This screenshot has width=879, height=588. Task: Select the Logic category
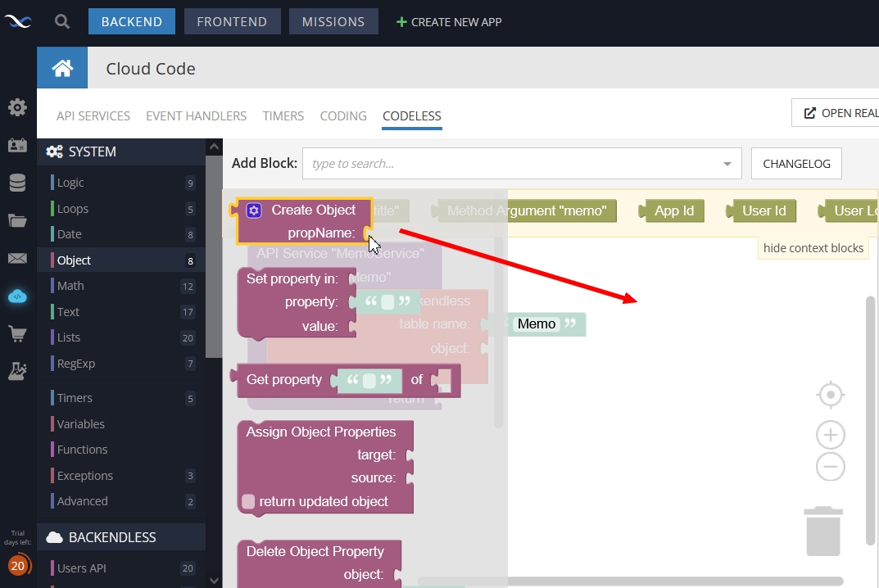tap(121, 183)
